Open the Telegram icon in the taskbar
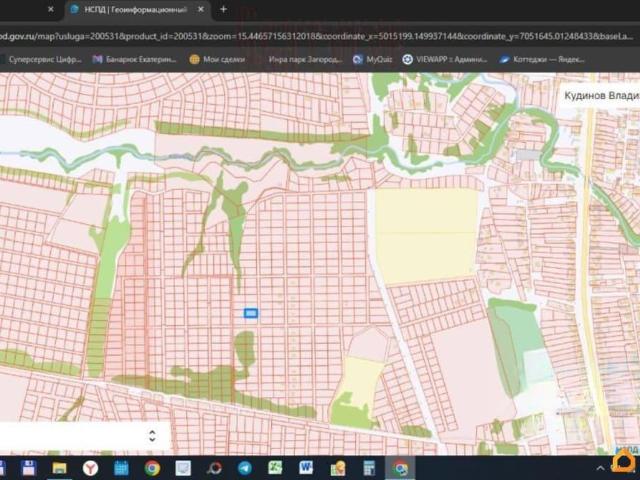Screen dimensions: 640x480 (x=245, y=468)
